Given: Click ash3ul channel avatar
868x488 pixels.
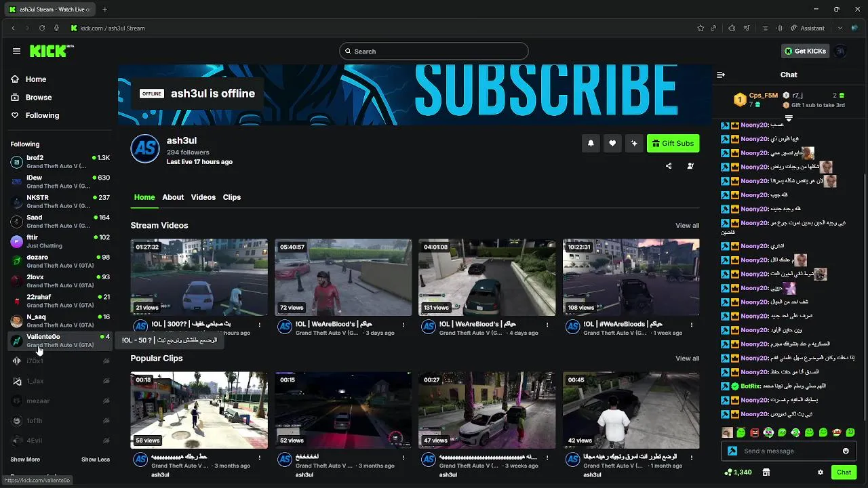Looking at the screenshot, I should click(x=145, y=148).
